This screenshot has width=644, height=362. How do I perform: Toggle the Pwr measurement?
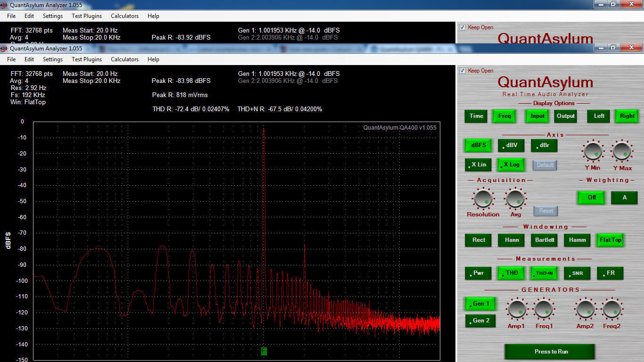click(478, 273)
